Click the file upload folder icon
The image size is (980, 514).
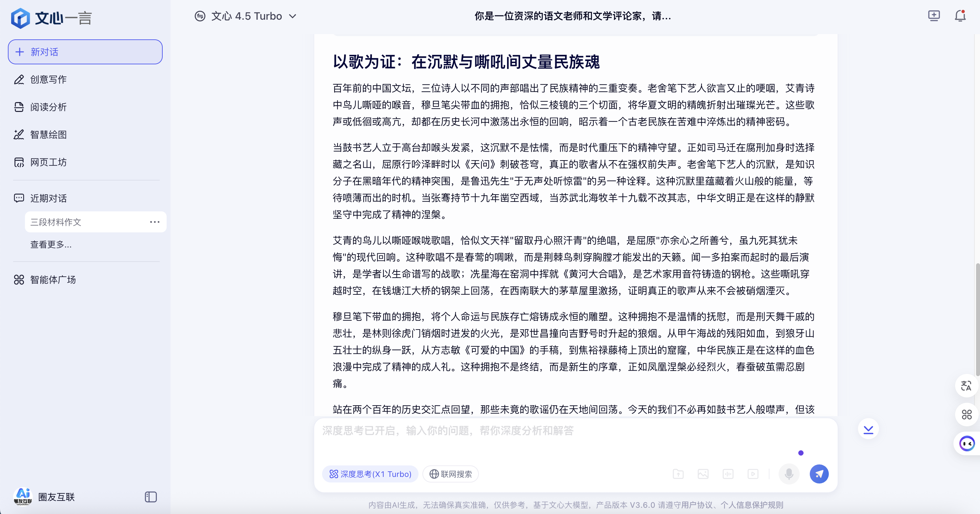pos(678,474)
